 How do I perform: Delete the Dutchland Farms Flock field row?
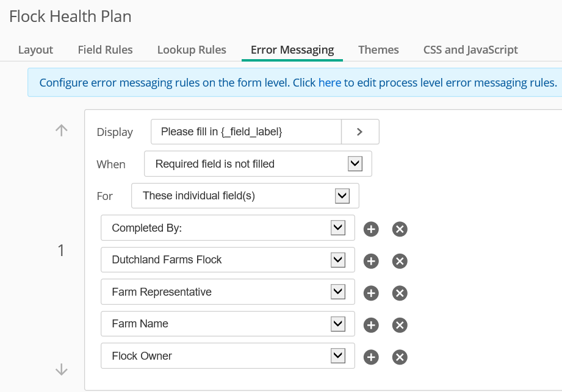pyautogui.click(x=399, y=261)
